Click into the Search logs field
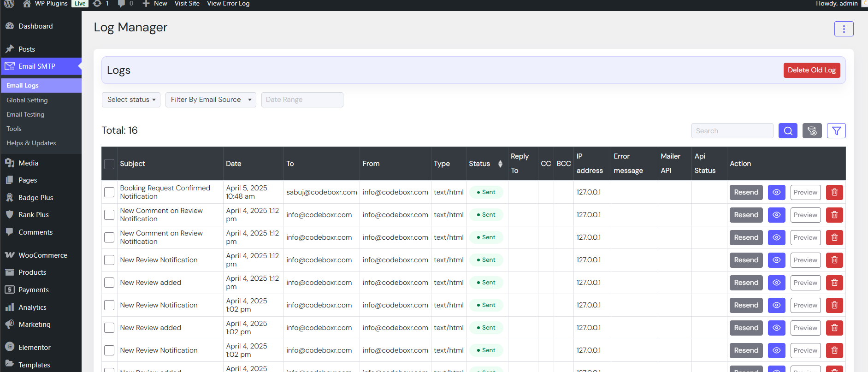This screenshot has height=372, width=868. tap(732, 131)
